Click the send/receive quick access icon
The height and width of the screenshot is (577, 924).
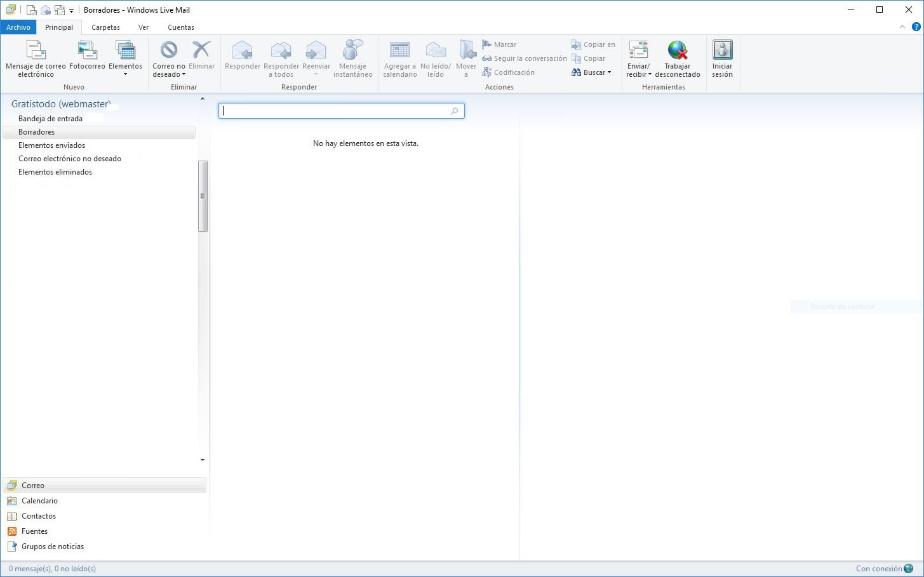click(60, 10)
